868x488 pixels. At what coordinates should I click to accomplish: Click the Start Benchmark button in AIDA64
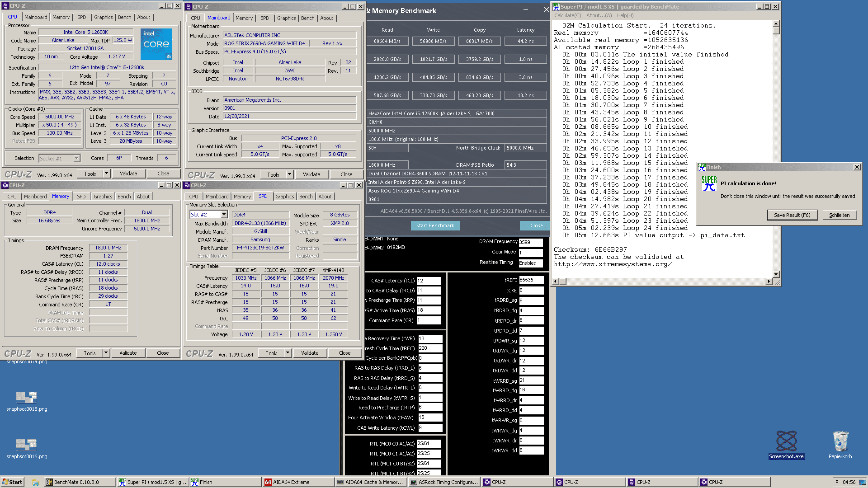click(435, 225)
